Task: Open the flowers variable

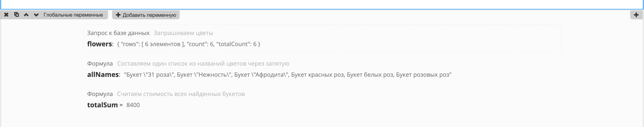Action: coord(100,44)
